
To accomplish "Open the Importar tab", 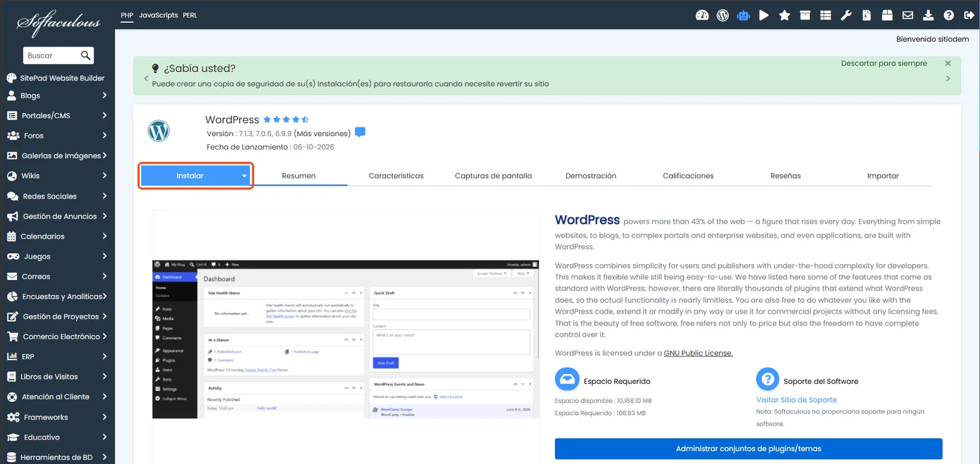I will click(883, 176).
